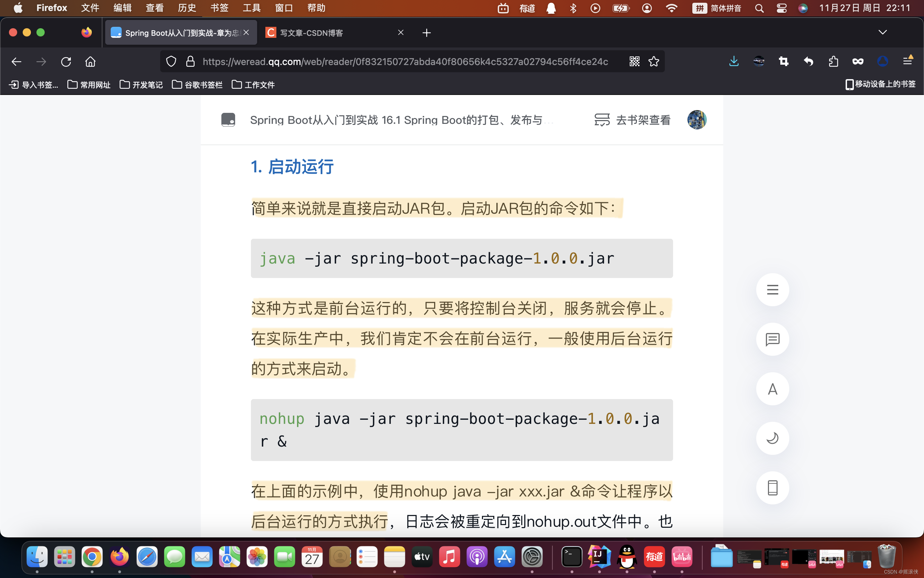The image size is (924, 578).
Task: Open the 常用网址 bookmarks folder
Action: pyautogui.click(x=89, y=85)
